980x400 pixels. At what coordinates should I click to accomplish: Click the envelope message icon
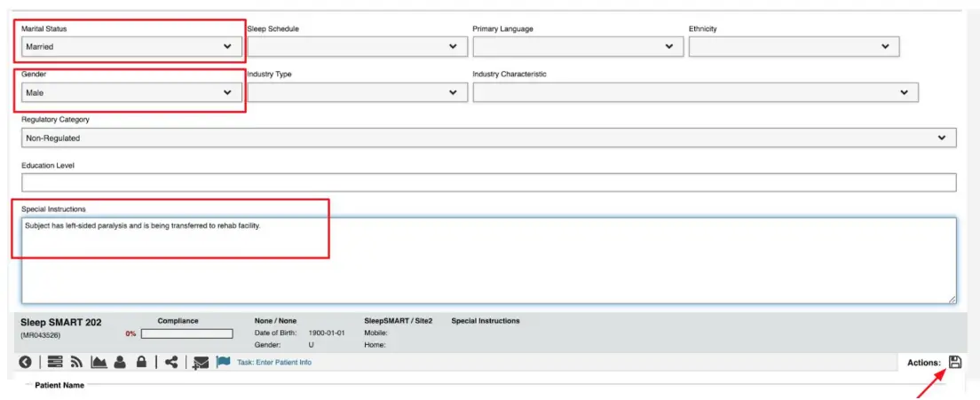click(x=201, y=362)
